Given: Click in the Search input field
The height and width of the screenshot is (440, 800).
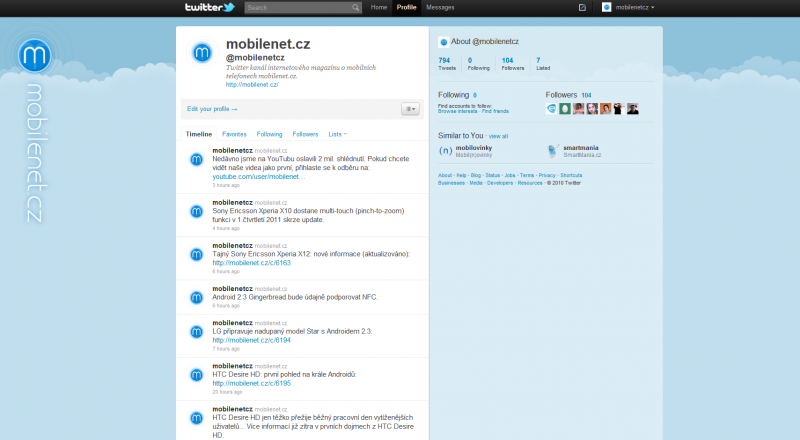Looking at the screenshot, I should [297, 7].
